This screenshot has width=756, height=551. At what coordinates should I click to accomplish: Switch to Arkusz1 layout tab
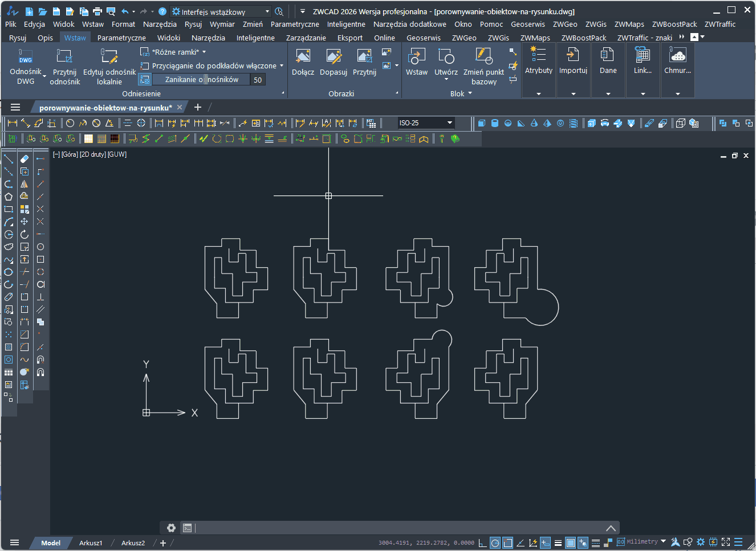91,543
